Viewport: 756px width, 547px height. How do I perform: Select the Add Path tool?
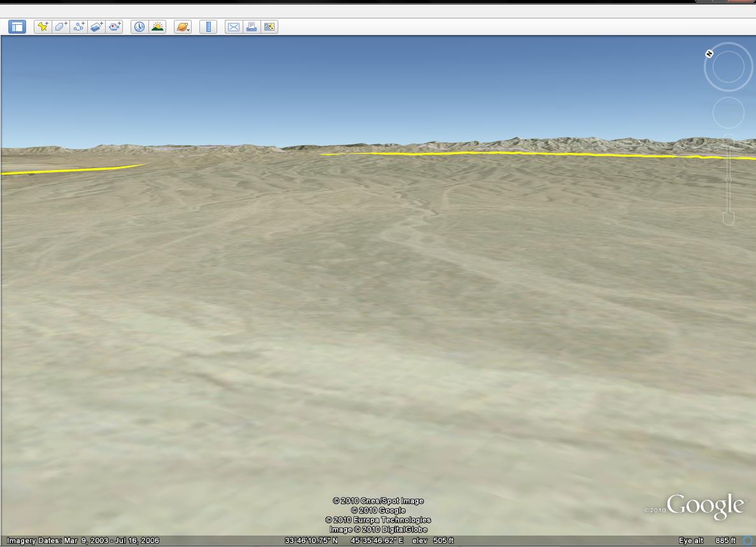point(78,27)
